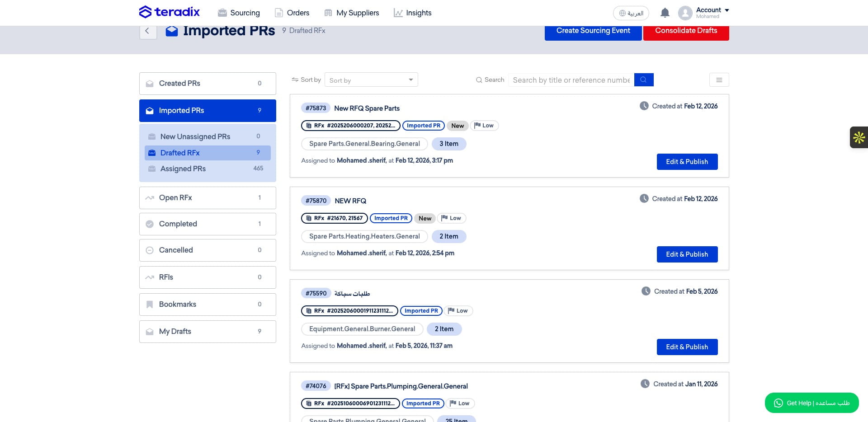Navigate to Insights
Viewport: 868px width, 422px height.
[412, 13]
